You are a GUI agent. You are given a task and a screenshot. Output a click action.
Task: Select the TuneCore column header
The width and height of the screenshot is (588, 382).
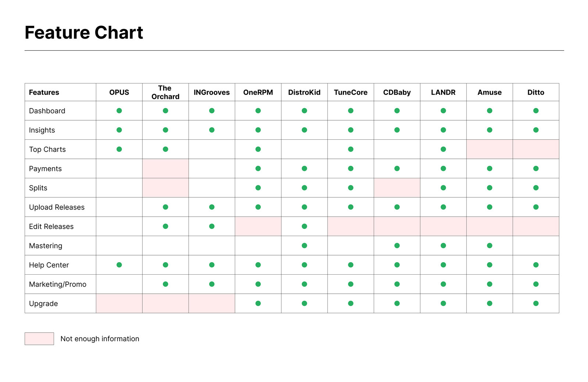[x=351, y=92]
